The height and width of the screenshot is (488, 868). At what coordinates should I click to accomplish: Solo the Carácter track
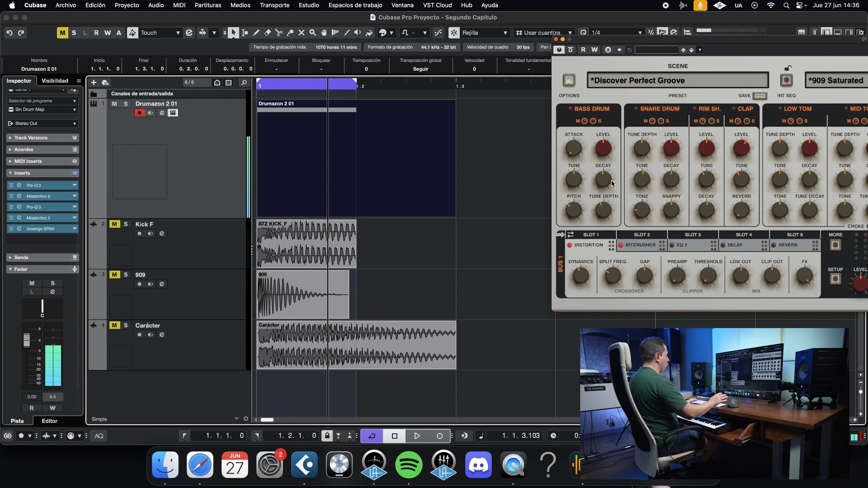point(126,325)
